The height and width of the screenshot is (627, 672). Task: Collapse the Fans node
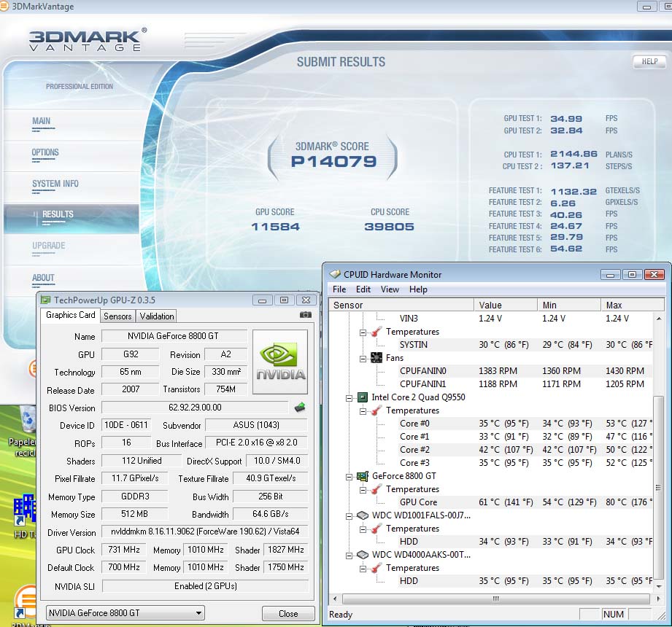[x=363, y=359]
